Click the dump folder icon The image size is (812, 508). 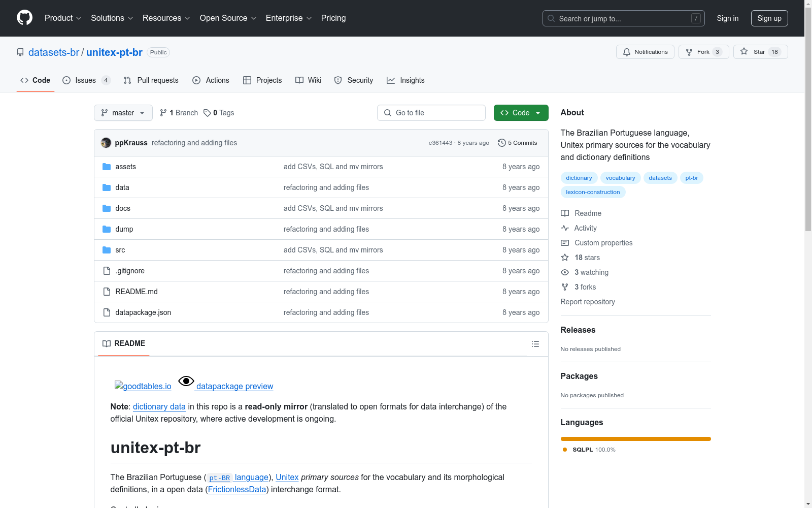pos(107,229)
